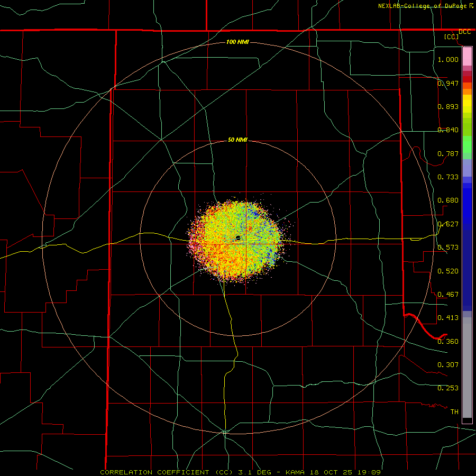Screen dimensions: 476x476
Task: Click the 0.893 legend value
Action: click(x=448, y=106)
